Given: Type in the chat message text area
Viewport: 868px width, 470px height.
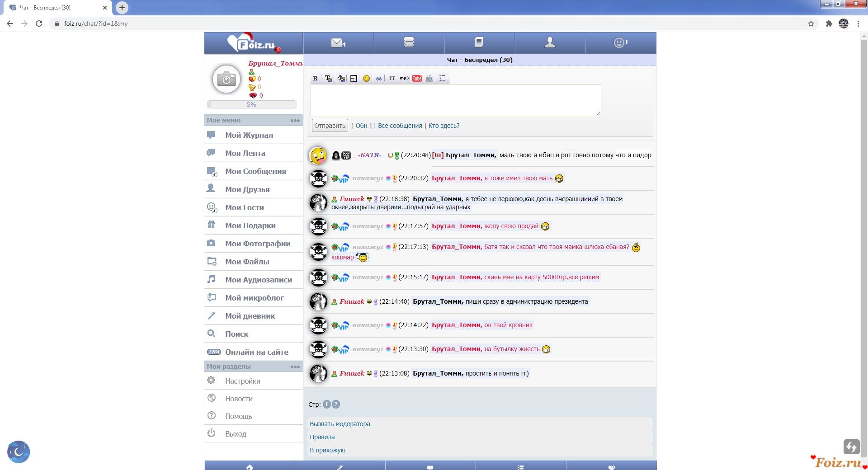Looking at the screenshot, I should coord(455,100).
